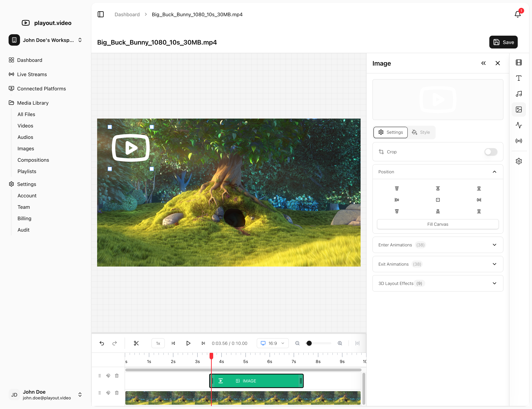The width and height of the screenshot is (532, 409).
Task: Click the scissors split tool
Action: tap(136, 343)
